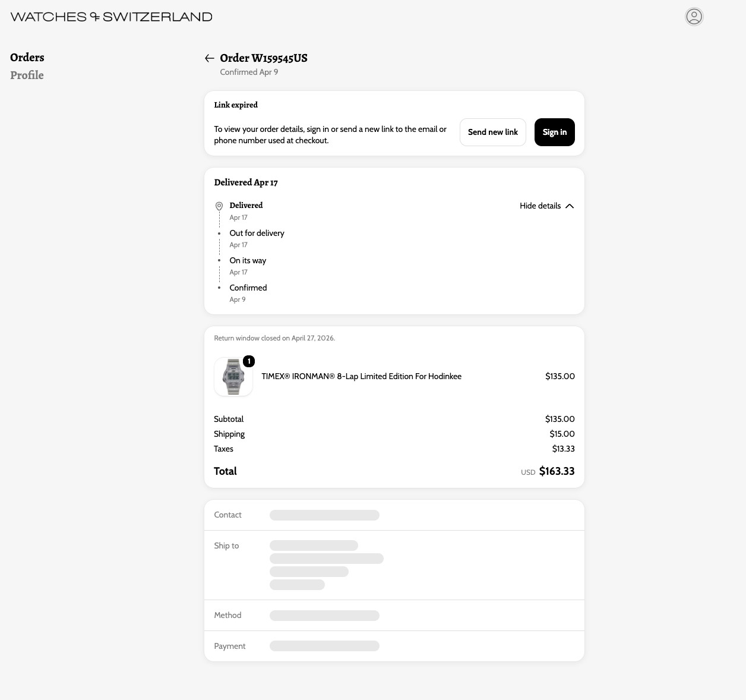746x700 pixels.
Task: Click the quantity badge on the watch
Action: tap(249, 361)
